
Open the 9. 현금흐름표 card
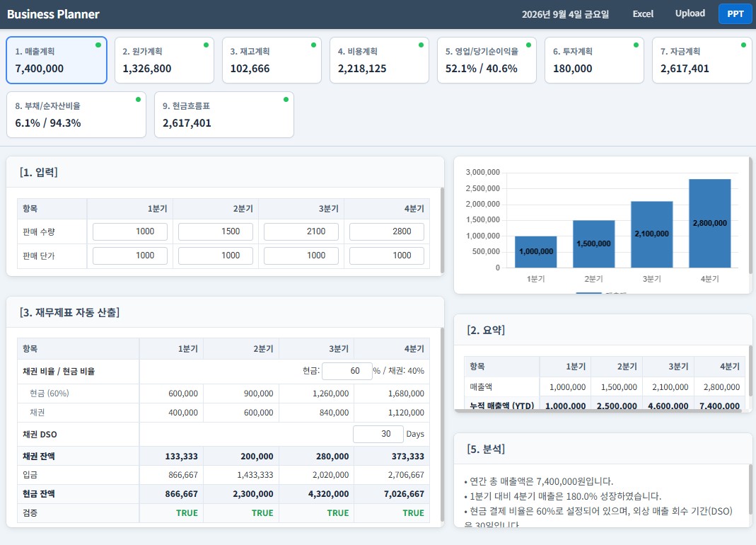(x=223, y=115)
